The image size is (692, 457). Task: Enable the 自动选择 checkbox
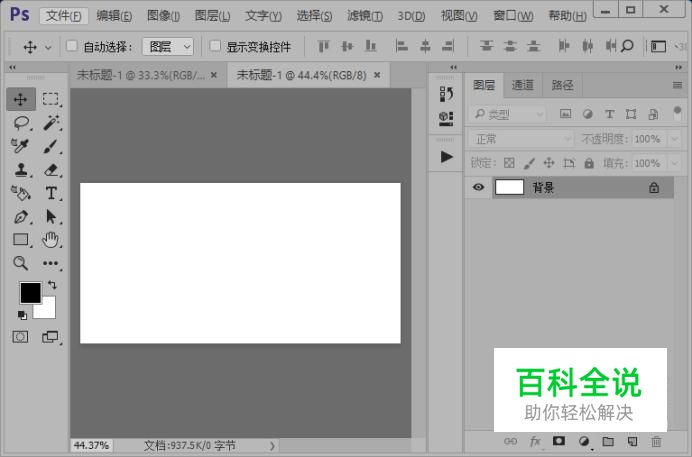click(71, 45)
